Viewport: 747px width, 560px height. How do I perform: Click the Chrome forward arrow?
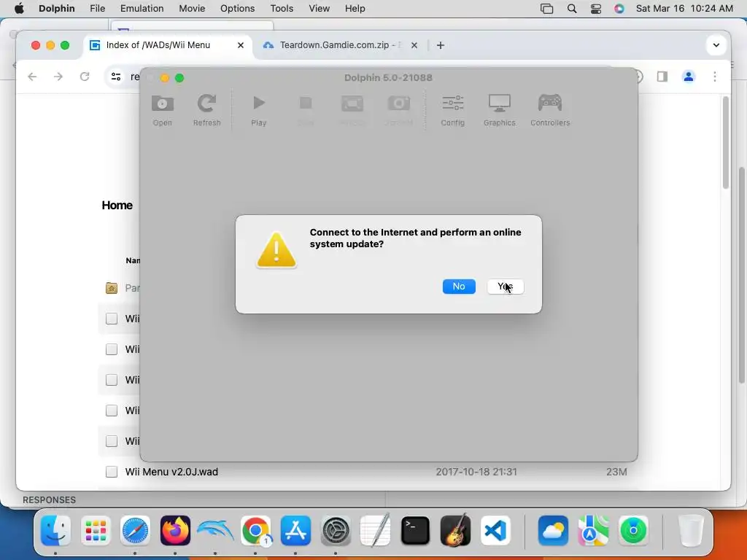(x=58, y=77)
